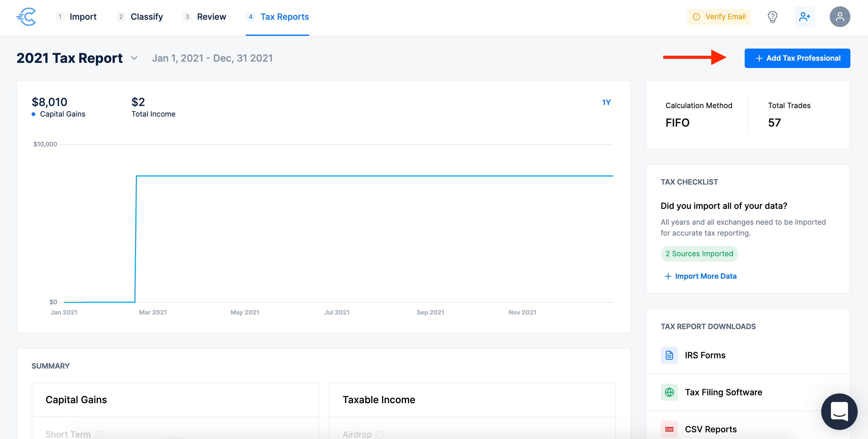868x439 pixels.
Task: Open the profile avatar menu
Action: coord(839,16)
